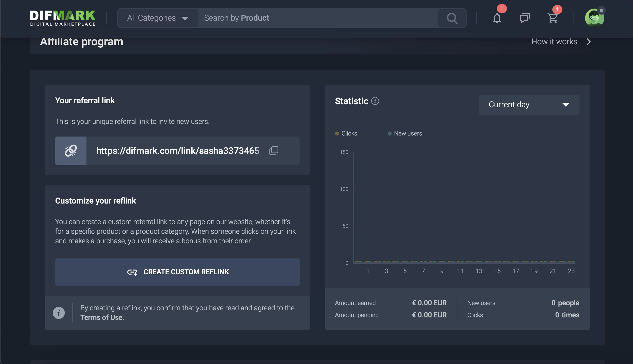Select the referral link URL text
Viewport: 633px width, 364px height.
coord(178,151)
